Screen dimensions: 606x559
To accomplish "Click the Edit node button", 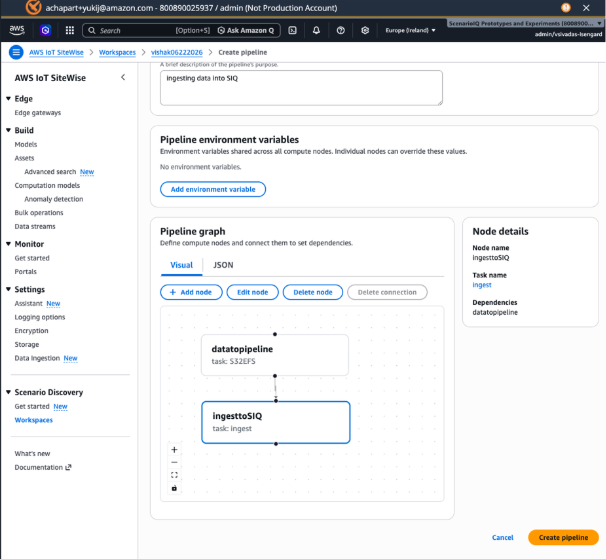I will click(252, 292).
